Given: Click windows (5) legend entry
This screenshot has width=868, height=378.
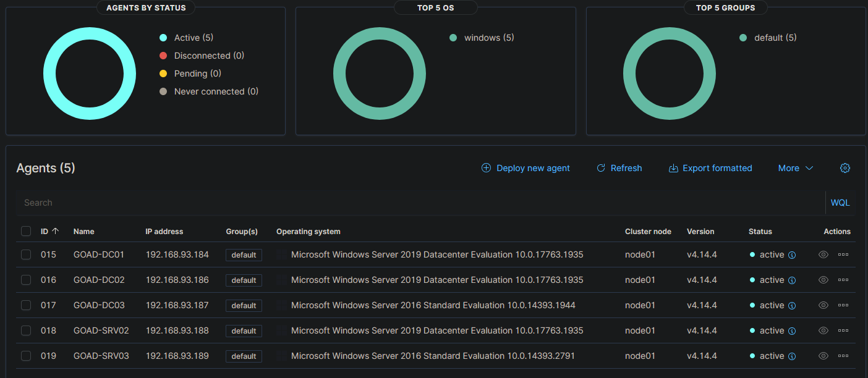Looking at the screenshot, I should pos(482,38).
